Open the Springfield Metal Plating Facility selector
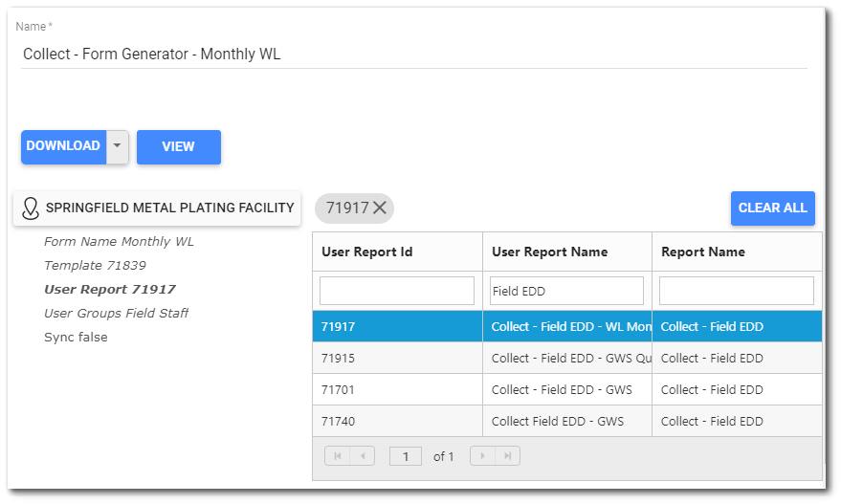 (x=157, y=208)
